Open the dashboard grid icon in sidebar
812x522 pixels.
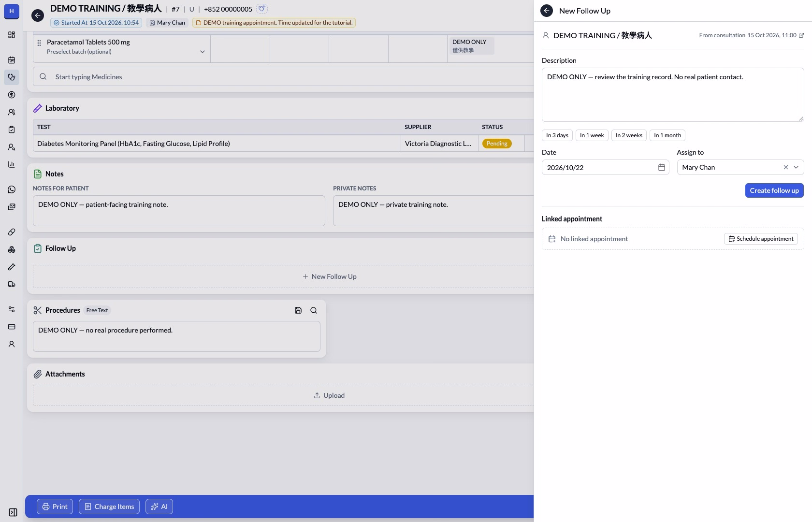(x=12, y=35)
